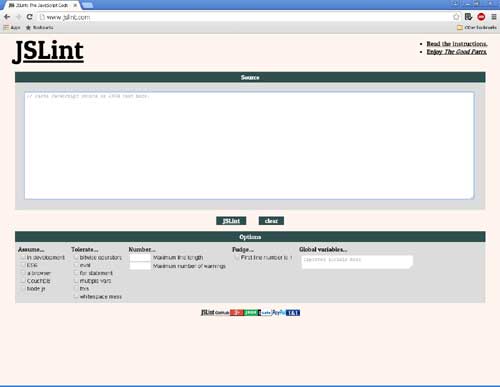Focus the Global variables text box
The width and height of the screenshot is (500, 387).
[357, 262]
